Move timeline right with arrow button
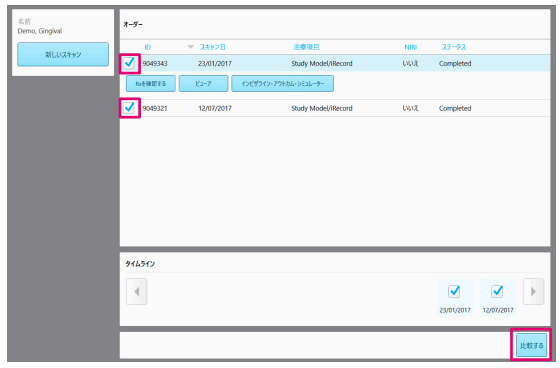This screenshot has width=560, height=368. pos(534,292)
